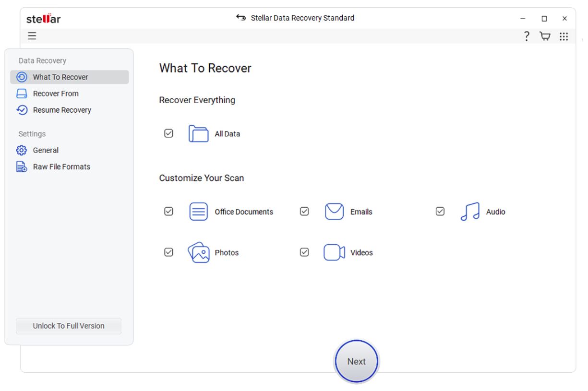Toggle the Emails checkbox
This screenshot has width=588, height=391.
click(304, 211)
